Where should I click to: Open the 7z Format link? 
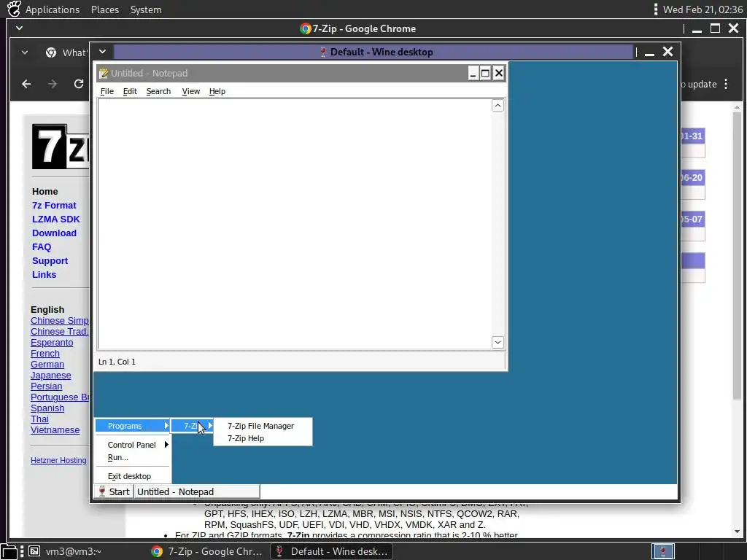(54, 205)
